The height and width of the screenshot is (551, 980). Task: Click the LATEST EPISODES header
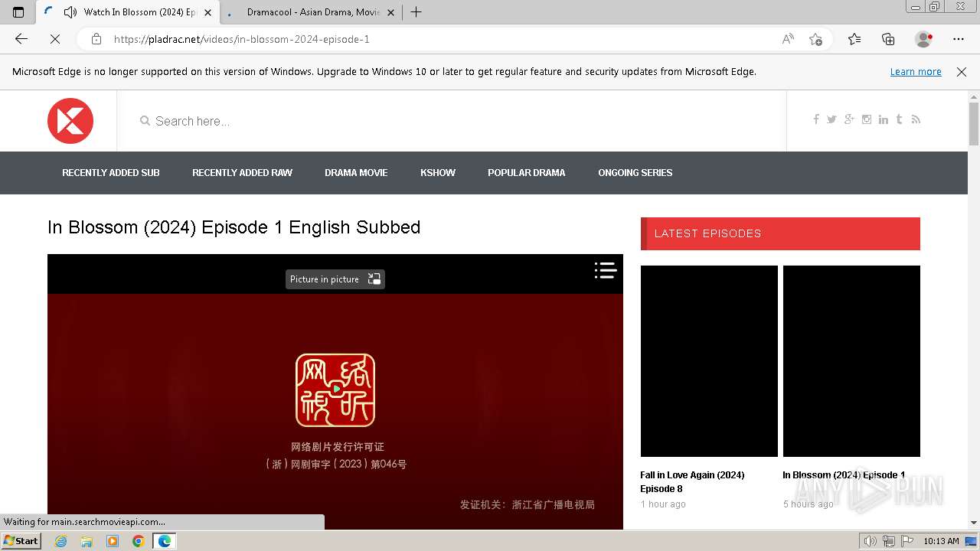(x=780, y=233)
